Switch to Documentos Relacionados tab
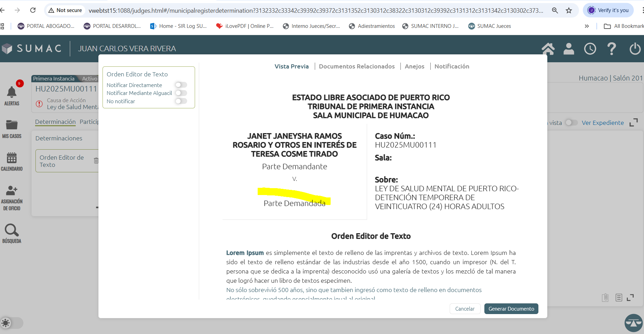Screen dimensions: 644x334 356,66
